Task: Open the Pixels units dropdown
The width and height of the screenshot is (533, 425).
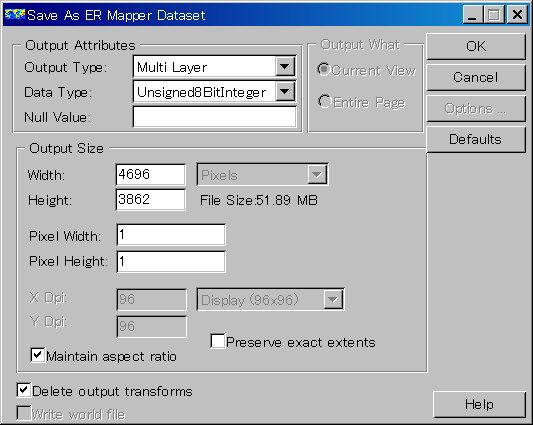Action: click(262, 175)
